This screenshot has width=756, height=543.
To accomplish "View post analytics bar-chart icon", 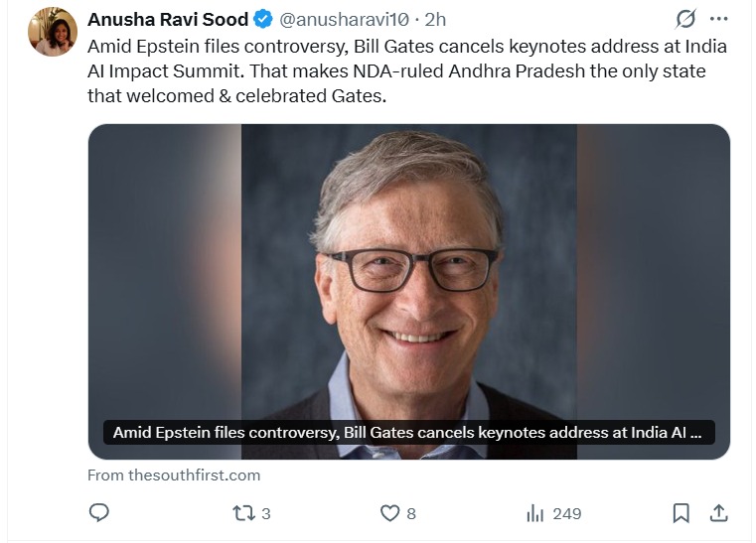I will pyautogui.click(x=534, y=513).
